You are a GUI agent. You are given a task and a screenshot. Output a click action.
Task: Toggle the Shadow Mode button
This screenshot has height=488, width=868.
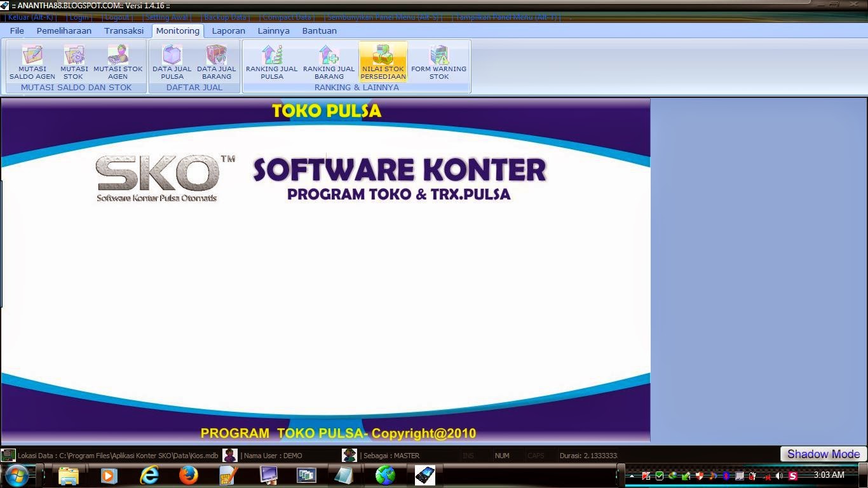tap(823, 454)
